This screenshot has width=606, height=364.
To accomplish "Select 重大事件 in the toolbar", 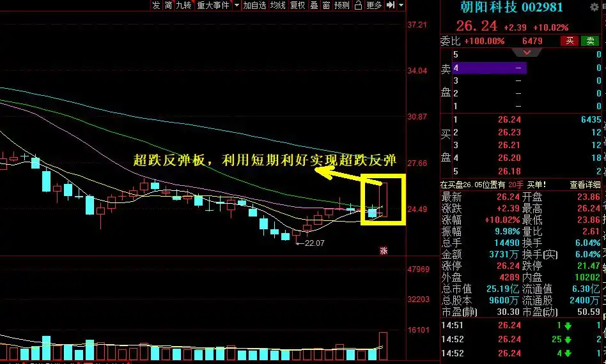I will (213, 5).
